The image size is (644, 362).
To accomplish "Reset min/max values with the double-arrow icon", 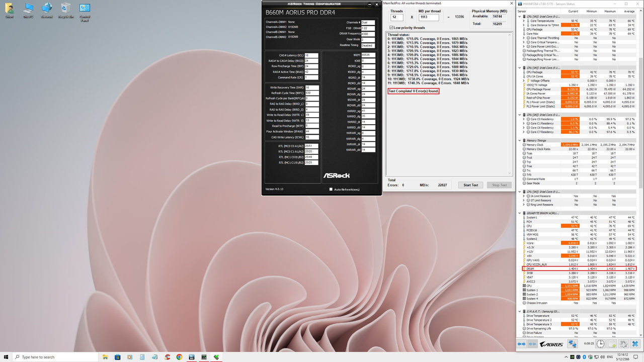I will [x=521, y=343].
